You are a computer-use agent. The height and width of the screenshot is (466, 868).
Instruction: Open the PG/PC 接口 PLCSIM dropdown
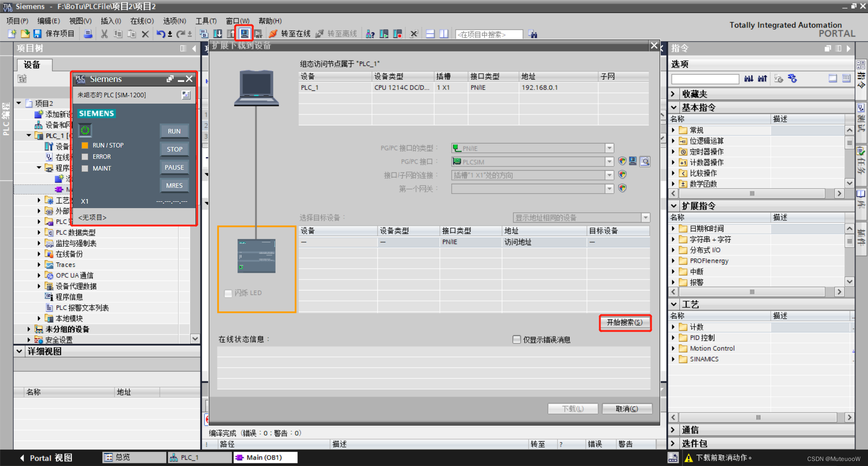(610, 162)
